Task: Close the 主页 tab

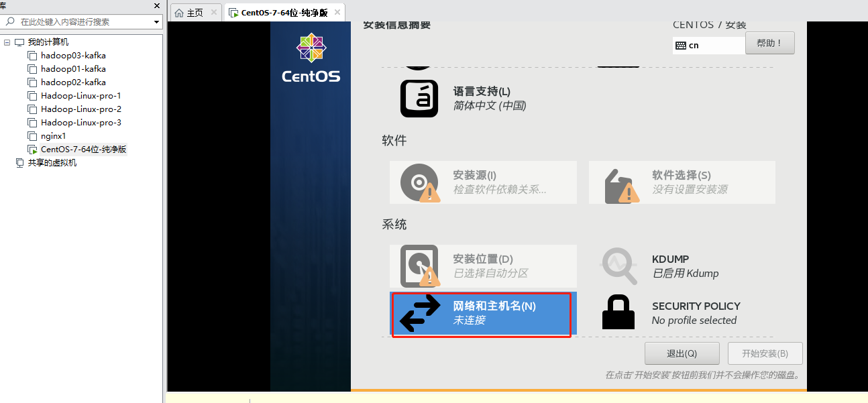Action: click(x=214, y=13)
